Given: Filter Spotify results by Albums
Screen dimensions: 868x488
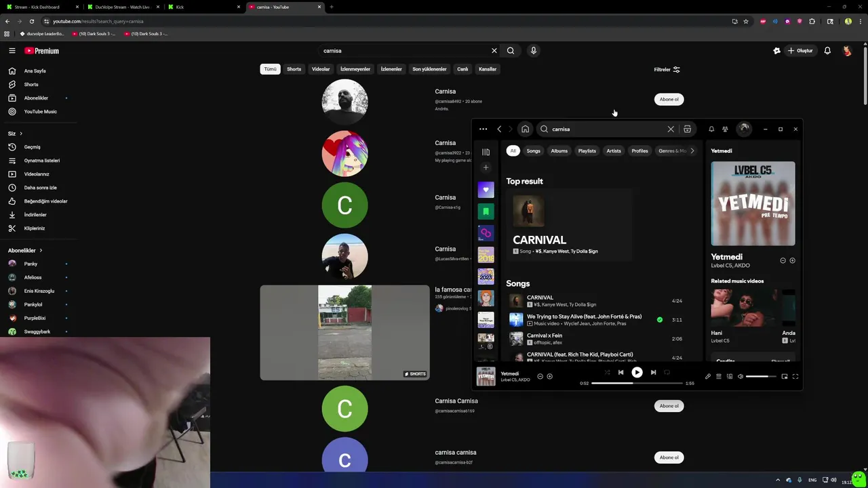Looking at the screenshot, I should click(559, 150).
